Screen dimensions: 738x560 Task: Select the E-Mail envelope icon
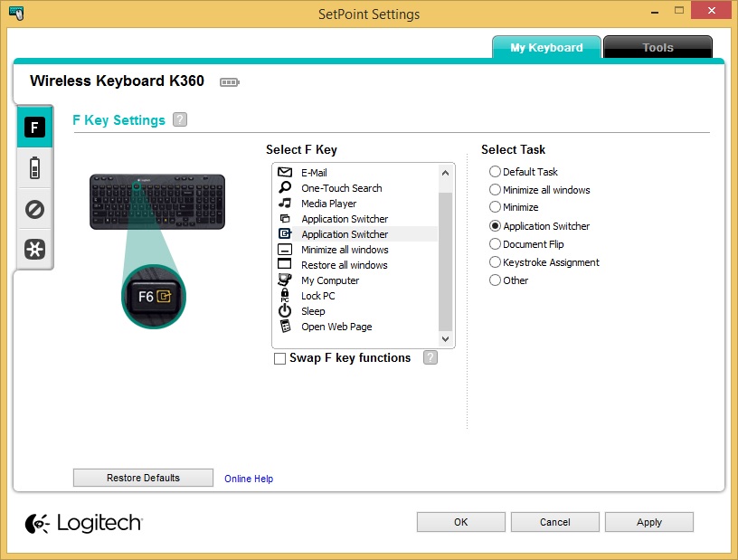coord(285,173)
